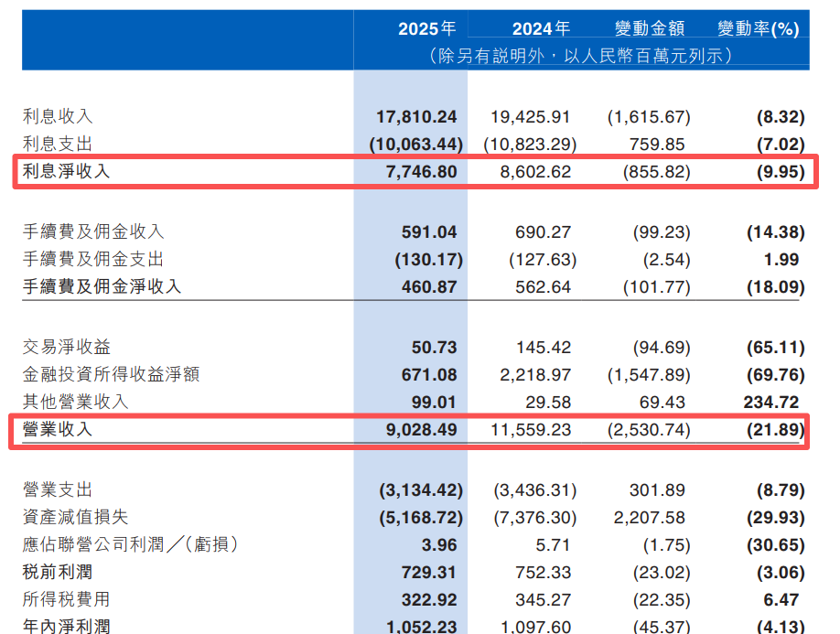The image size is (840, 634).
Task: Select the 2025年 column header
Action: [427, 28]
